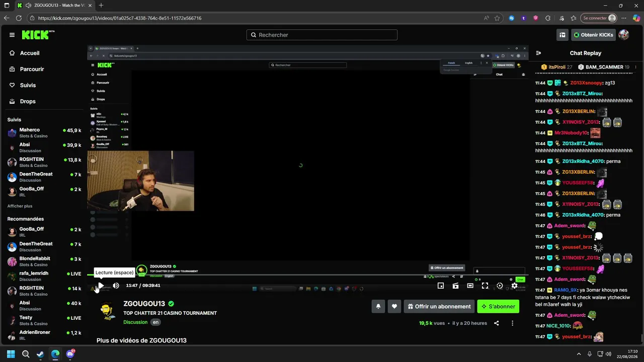Open DeenTheGreat channel in Recommandées
Image resolution: width=644 pixels, height=362 pixels.
[x=44, y=246]
